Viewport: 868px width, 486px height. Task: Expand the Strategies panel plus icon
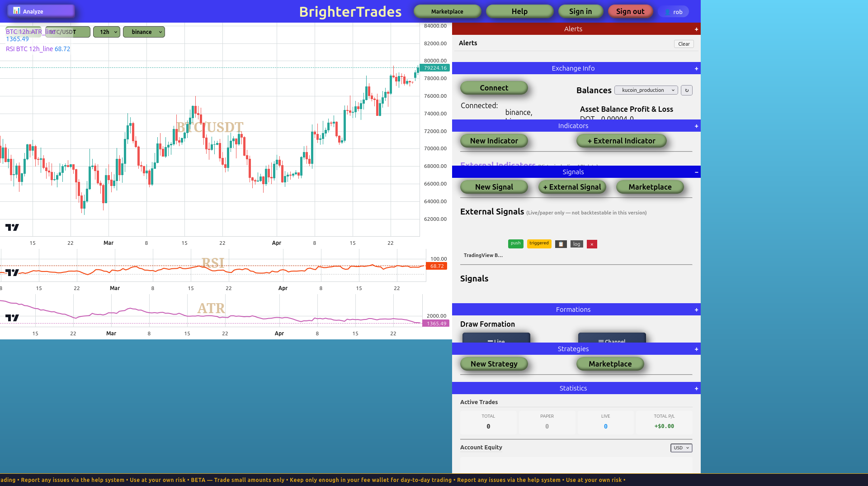696,349
